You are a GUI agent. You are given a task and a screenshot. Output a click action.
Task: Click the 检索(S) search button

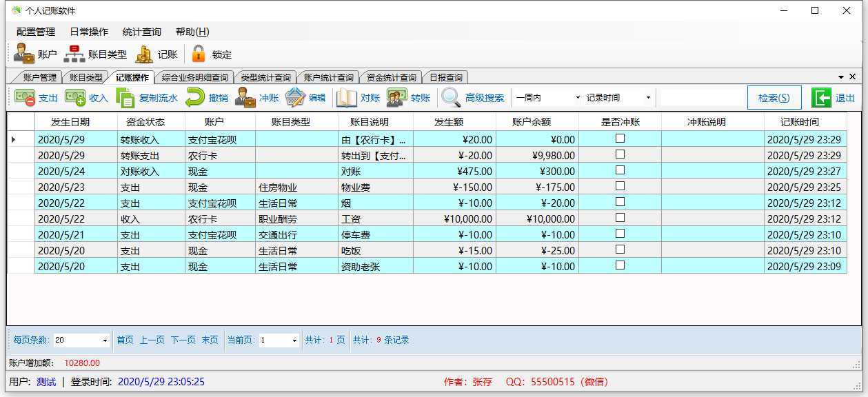(x=774, y=98)
